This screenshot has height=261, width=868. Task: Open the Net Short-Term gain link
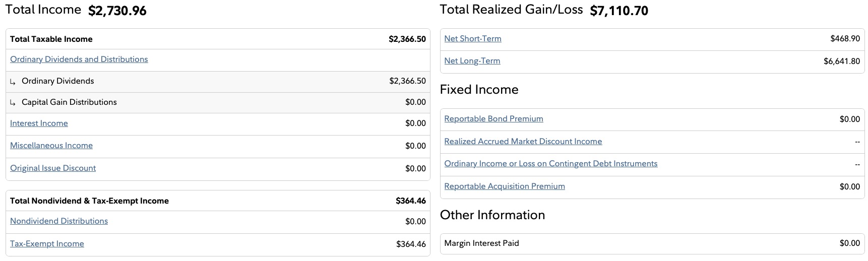(x=472, y=39)
